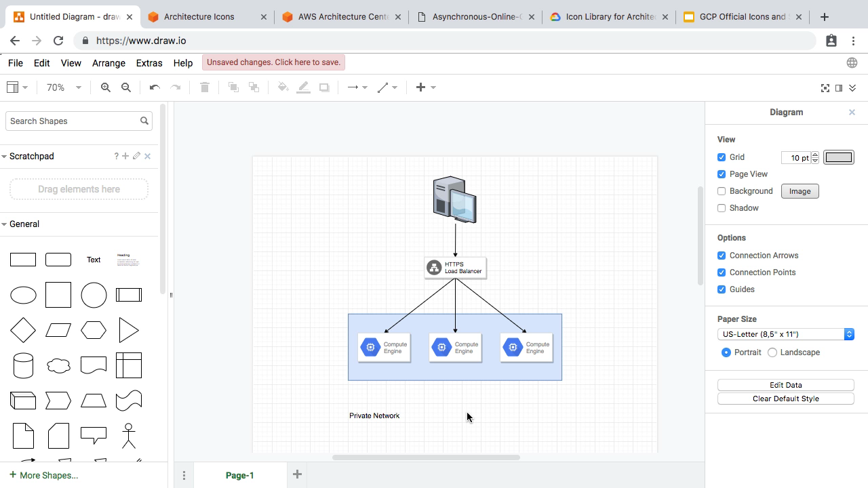
Task: Click the Line Color pencil icon
Action: (304, 87)
